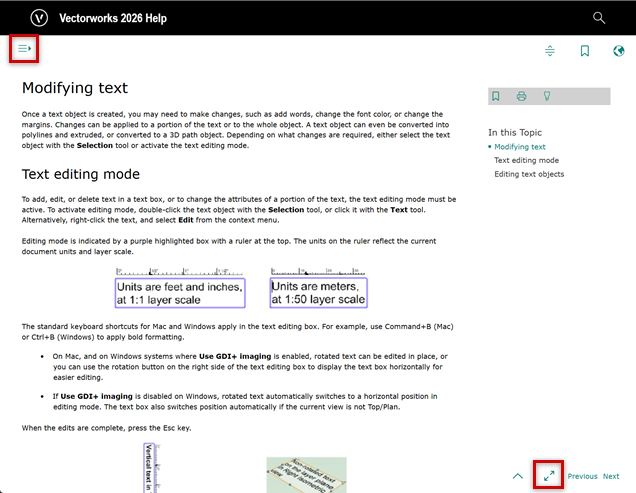Open the navigation menu toggle icon
The height and width of the screenshot is (493, 636).
point(24,48)
